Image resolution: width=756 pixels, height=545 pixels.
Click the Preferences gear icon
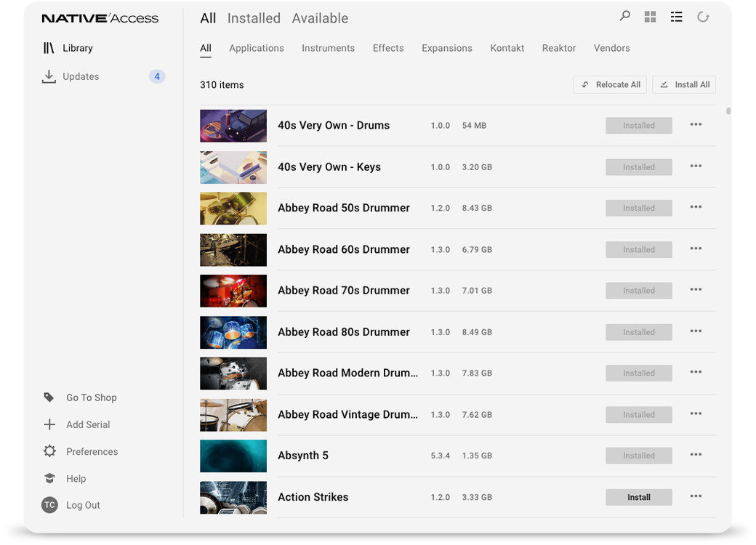coord(49,451)
